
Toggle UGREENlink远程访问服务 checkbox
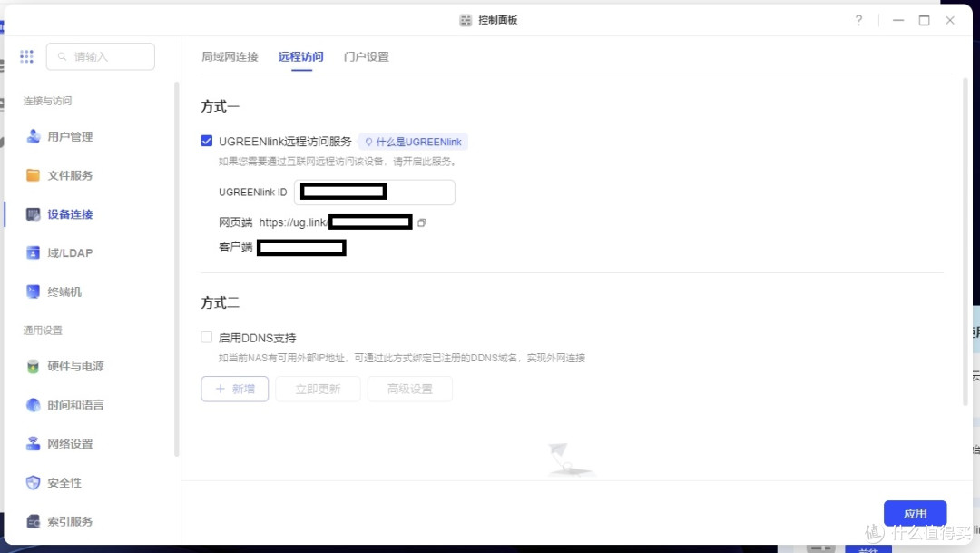click(x=207, y=141)
